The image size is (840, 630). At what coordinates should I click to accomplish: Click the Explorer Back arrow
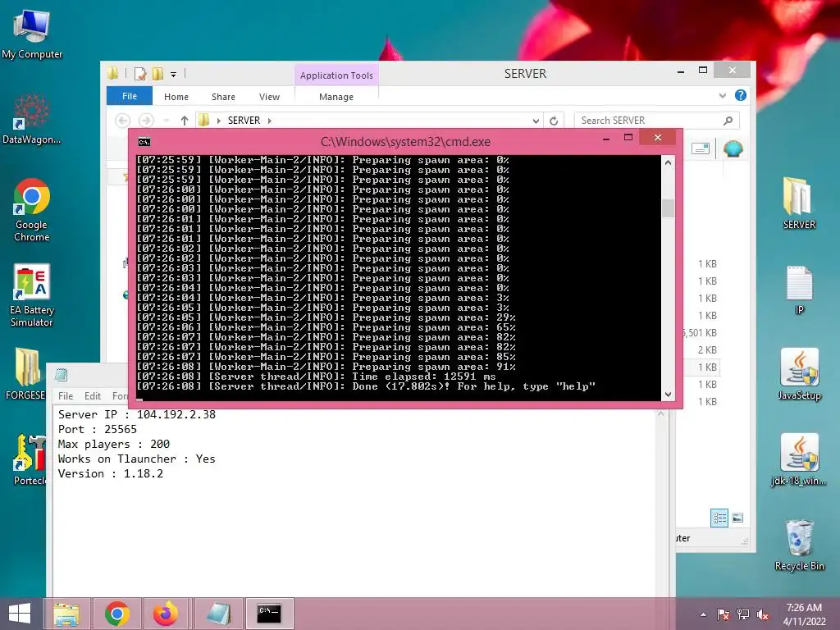coord(123,121)
